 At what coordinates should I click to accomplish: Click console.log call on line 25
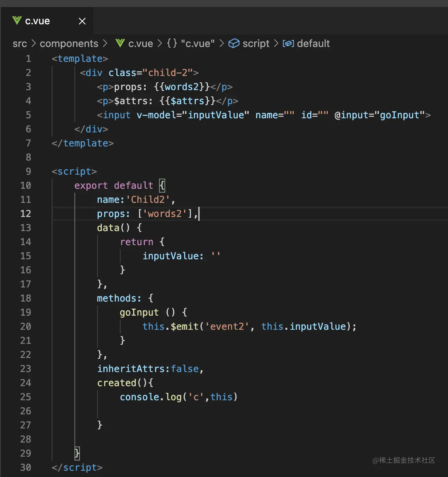(x=179, y=397)
